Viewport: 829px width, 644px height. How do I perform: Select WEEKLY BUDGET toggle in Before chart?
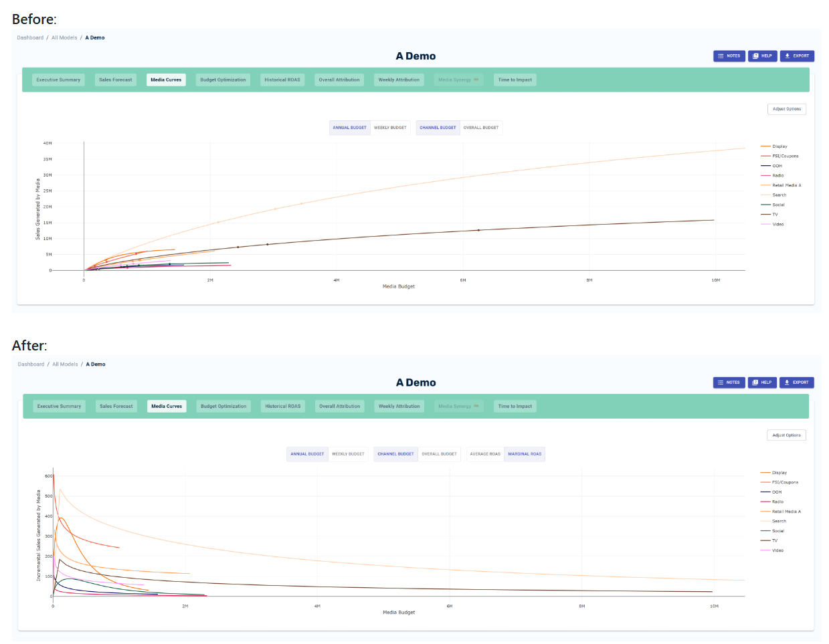pyautogui.click(x=390, y=128)
